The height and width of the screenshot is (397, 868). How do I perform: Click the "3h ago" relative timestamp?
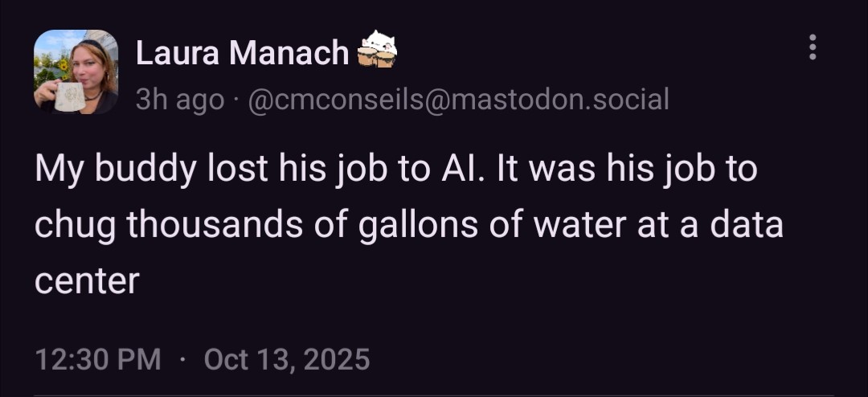point(179,100)
